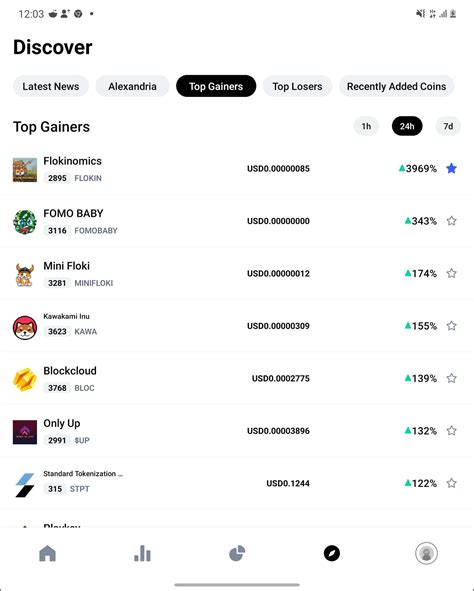The image size is (474, 591).
Task: Open the Latest News tab
Action: 51,86
